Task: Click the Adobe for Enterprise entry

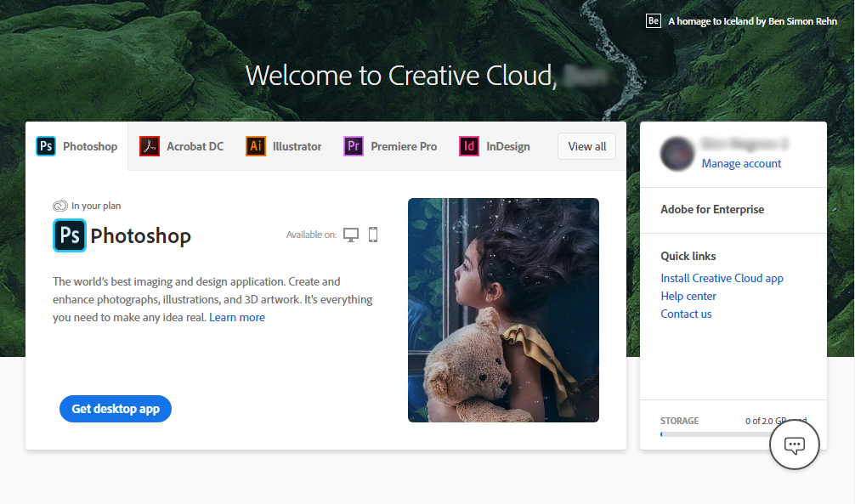Action: point(712,209)
